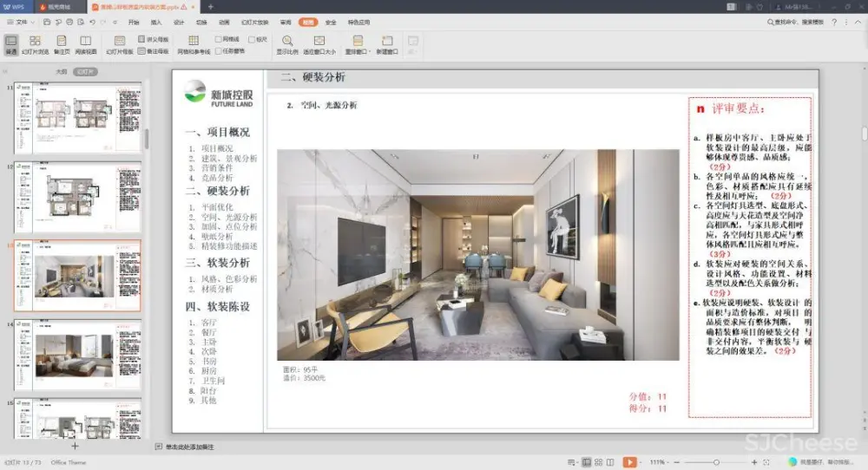
Task: Switch to the Slide Show (幻灯片放映) tab
Action: [255, 22]
